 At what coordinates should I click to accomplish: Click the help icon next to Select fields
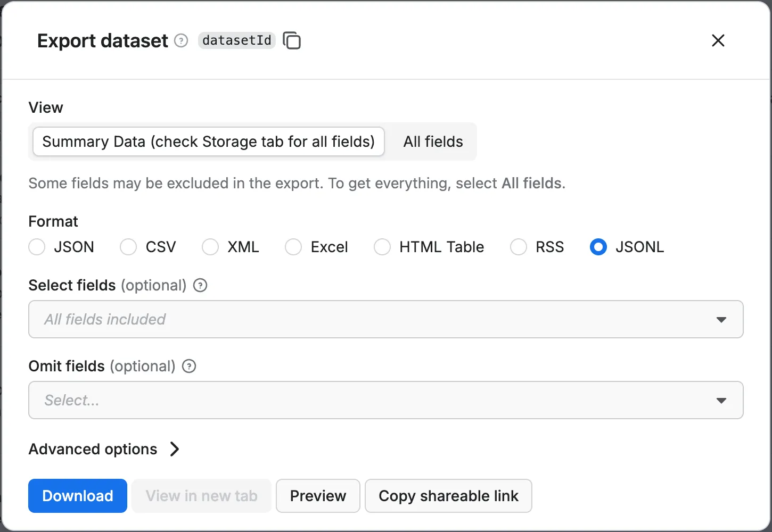click(200, 285)
